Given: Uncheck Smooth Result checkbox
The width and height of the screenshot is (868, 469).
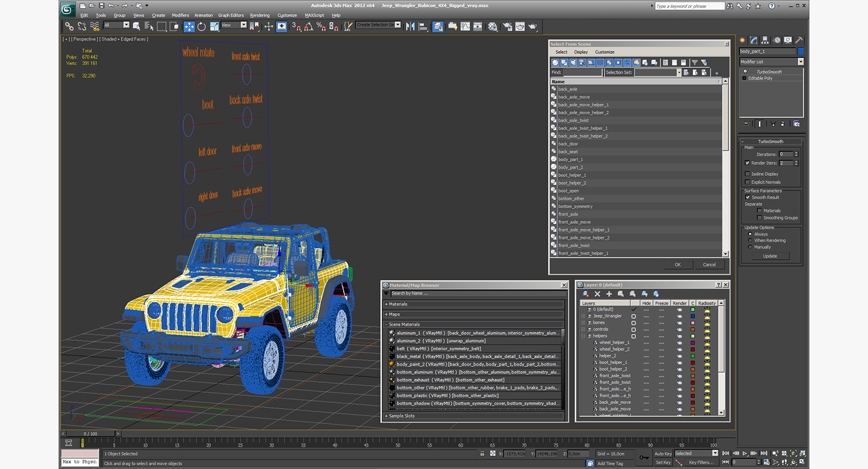Looking at the screenshot, I should coord(748,198).
